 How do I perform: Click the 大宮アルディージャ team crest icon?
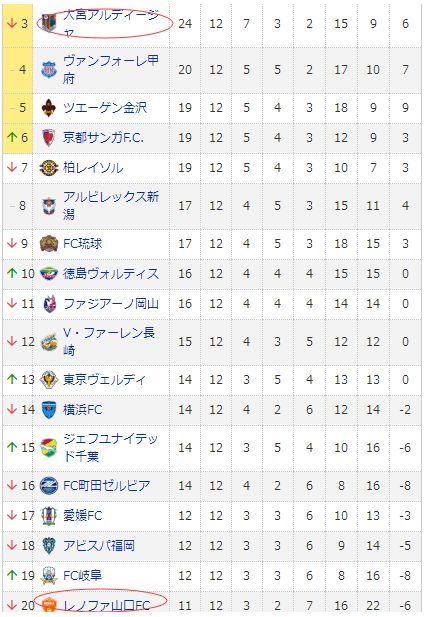coord(49,23)
